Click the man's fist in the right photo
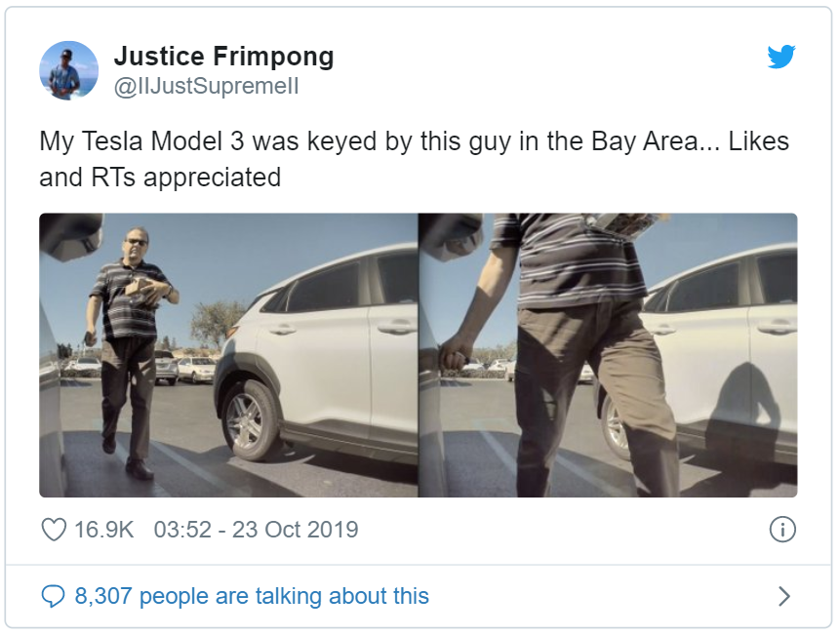This screenshot has height=635, width=840. coord(454,355)
